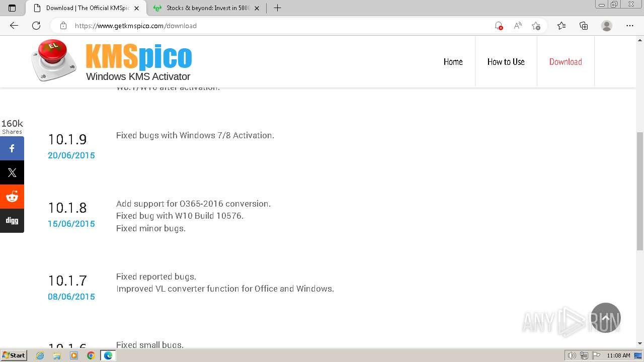The image size is (644, 362).
Task: Switch to Microsoft Edge taskbar icon
Action: click(108, 355)
